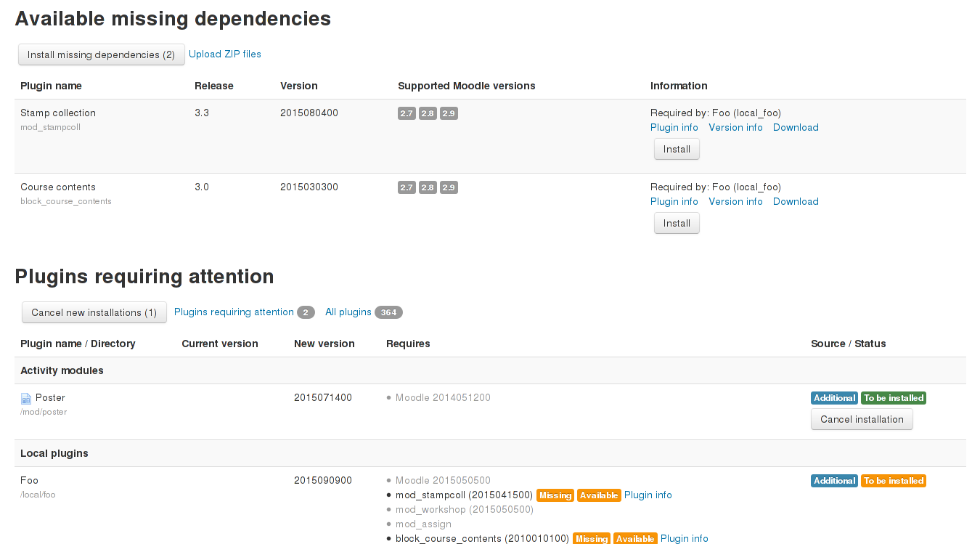
Task: Click Additional badge in Foo row
Action: 834,481
